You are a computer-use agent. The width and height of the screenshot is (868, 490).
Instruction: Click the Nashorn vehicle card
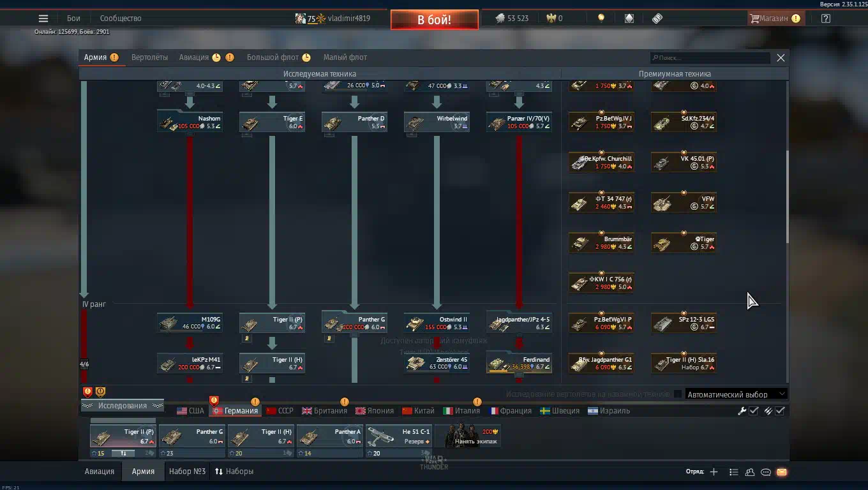point(190,122)
